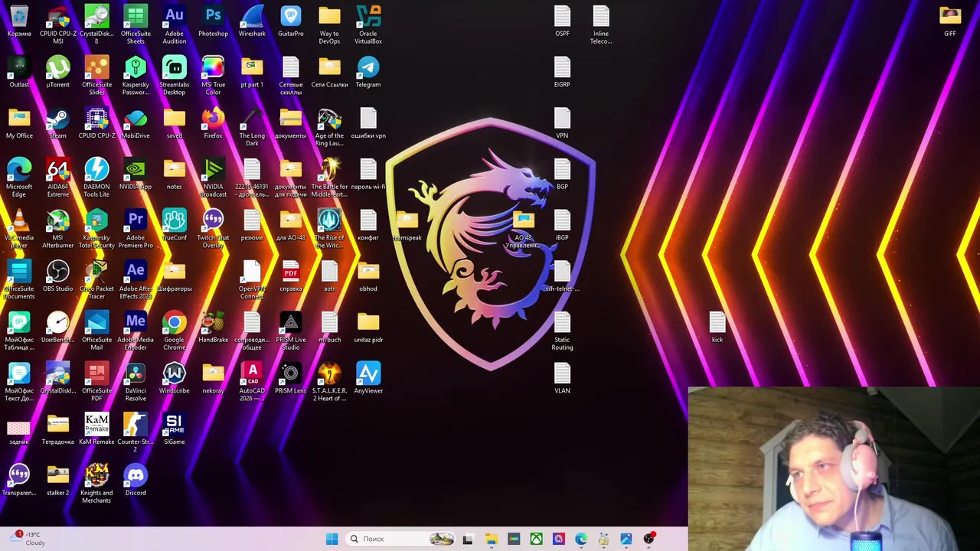Open the Cisco Packet Tracer icon
Viewport: 980px width, 551px height.
tap(96, 279)
